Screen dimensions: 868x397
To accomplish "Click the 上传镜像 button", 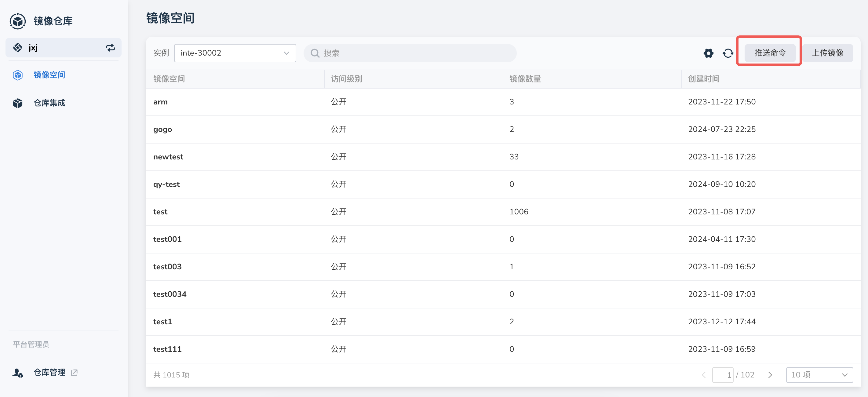I will [x=828, y=53].
